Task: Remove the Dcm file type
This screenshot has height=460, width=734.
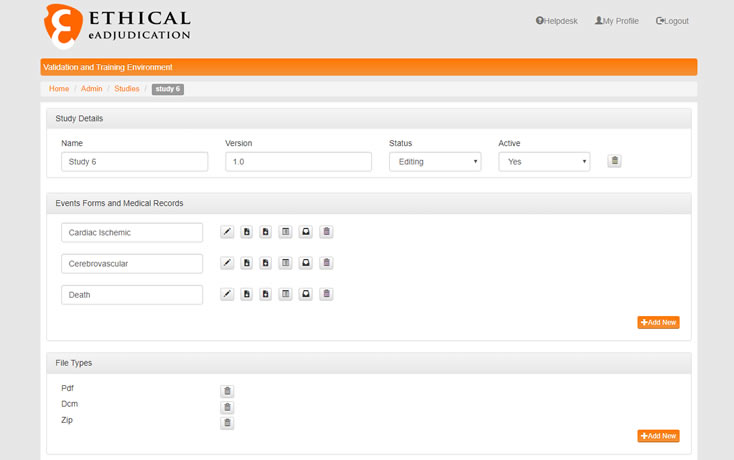Action: [227, 407]
